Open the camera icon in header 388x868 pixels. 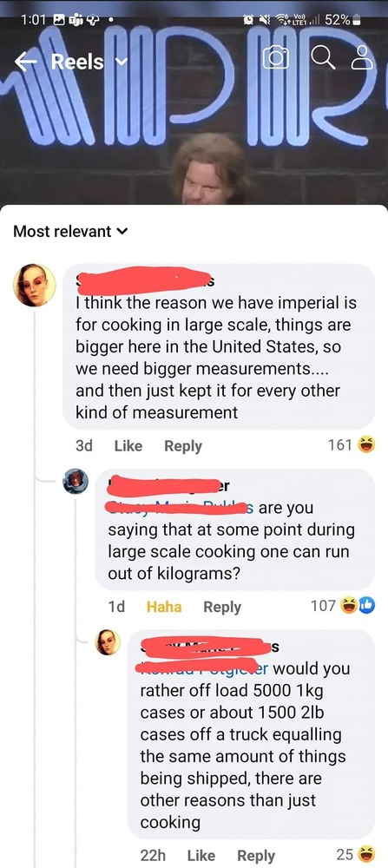pos(276,59)
